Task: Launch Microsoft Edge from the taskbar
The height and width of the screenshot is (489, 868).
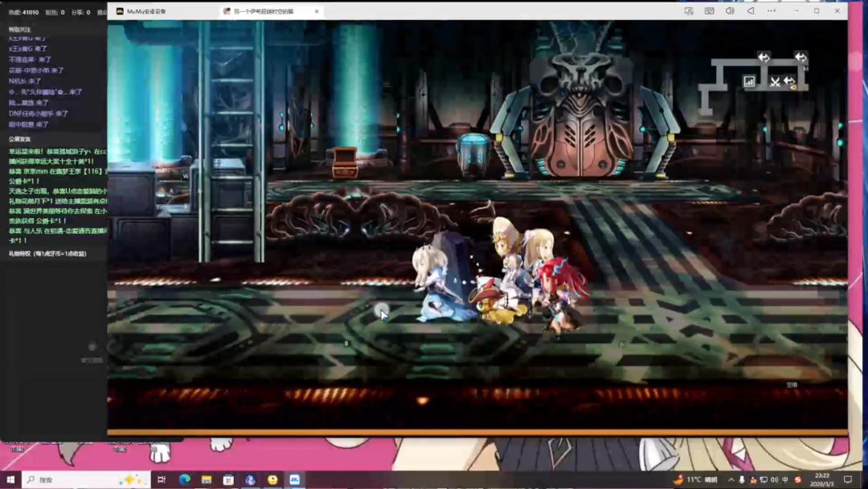Action: 184,479
